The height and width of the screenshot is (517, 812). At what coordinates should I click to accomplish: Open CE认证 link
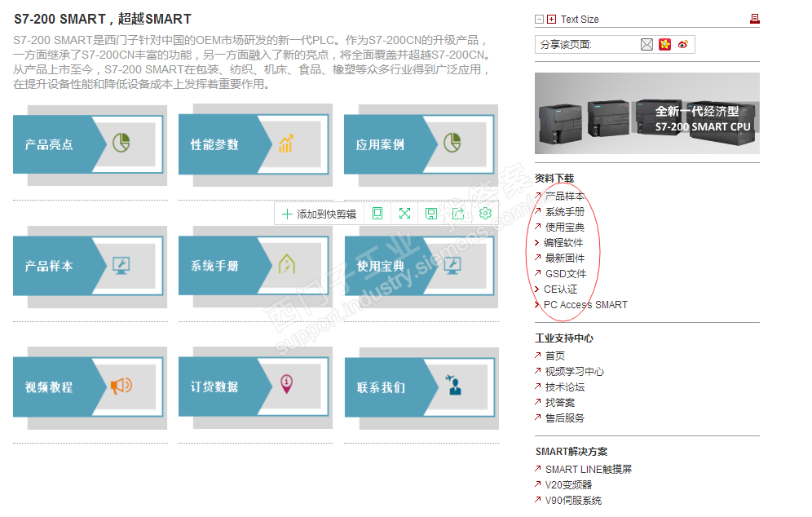click(560, 289)
